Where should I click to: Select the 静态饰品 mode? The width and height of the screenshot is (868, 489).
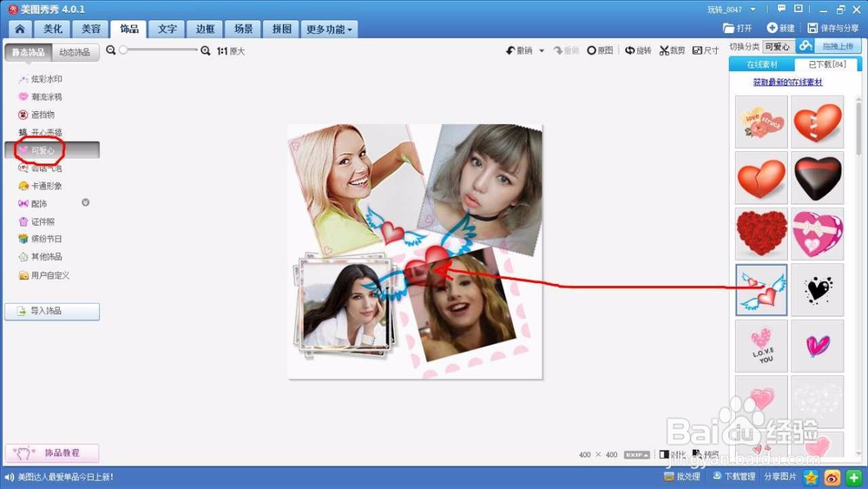(x=29, y=52)
